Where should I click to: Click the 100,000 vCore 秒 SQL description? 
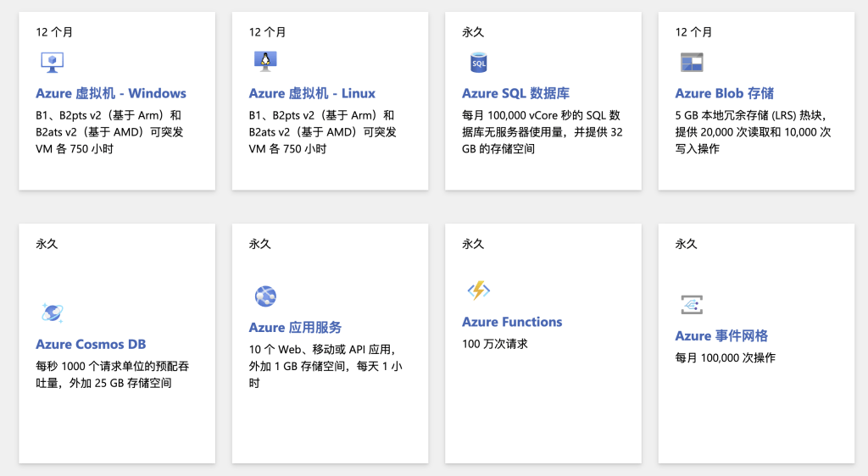542,132
